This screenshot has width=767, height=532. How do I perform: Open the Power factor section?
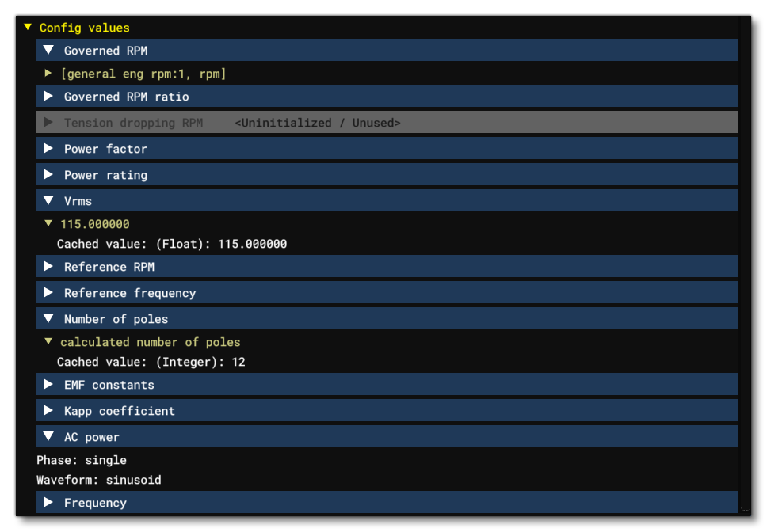pyautogui.click(x=48, y=148)
